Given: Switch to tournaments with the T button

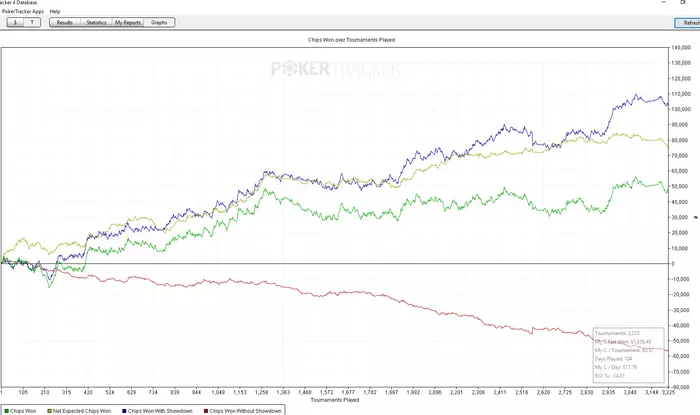Looking at the screenshot, I should [x=32, y=22].
